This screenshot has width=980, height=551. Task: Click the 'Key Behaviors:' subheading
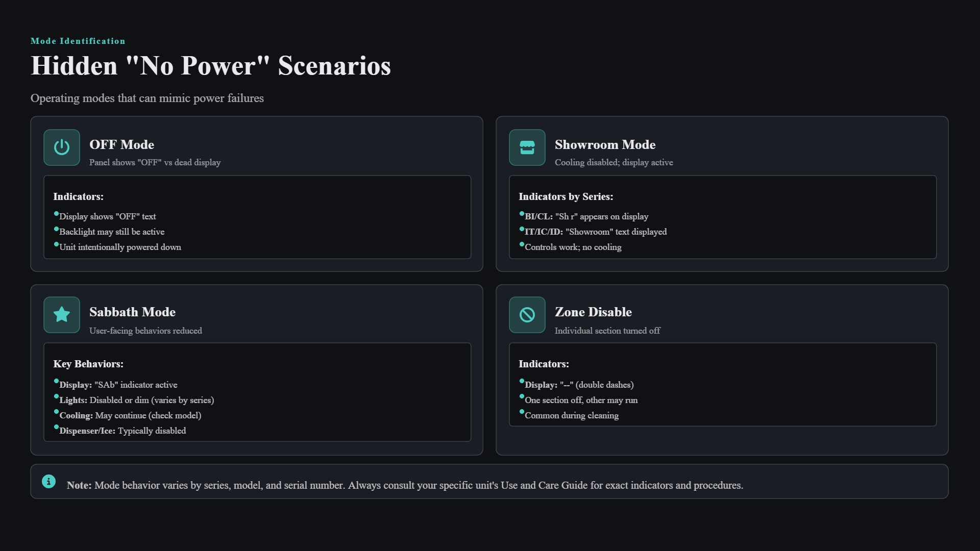click(x=88, y=364)
